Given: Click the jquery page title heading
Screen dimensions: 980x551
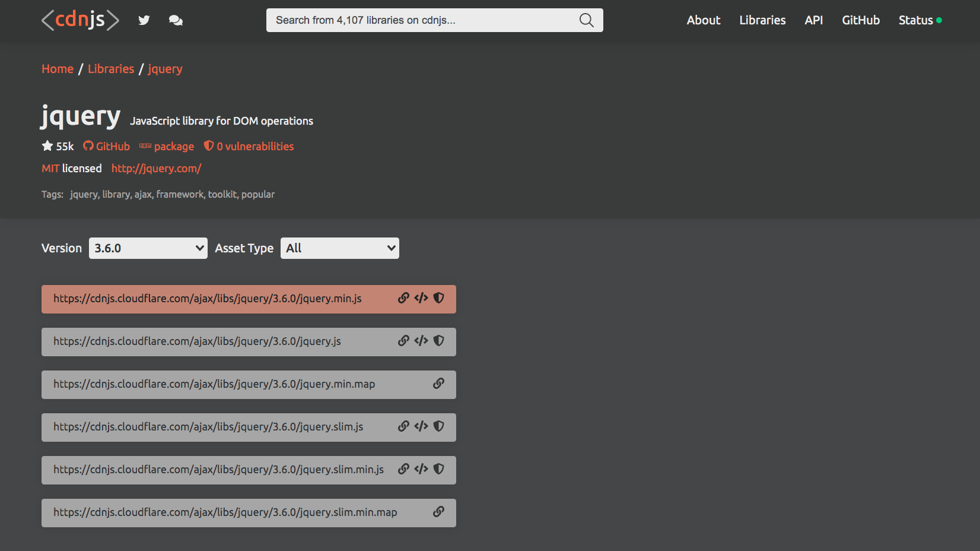Looking at the screenshot, I should (81, 116).
